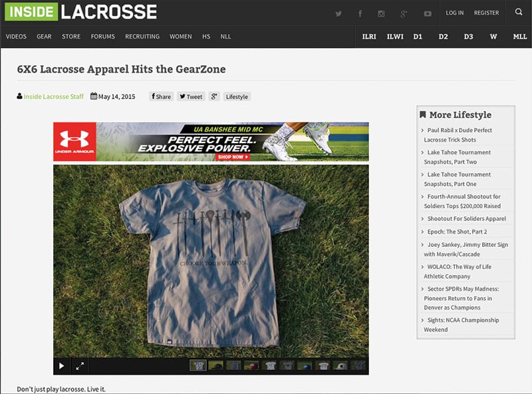Viewport: 532px width, 394px height.
Task: Share the article on Facebook
Action: click(x=161, y=97)
